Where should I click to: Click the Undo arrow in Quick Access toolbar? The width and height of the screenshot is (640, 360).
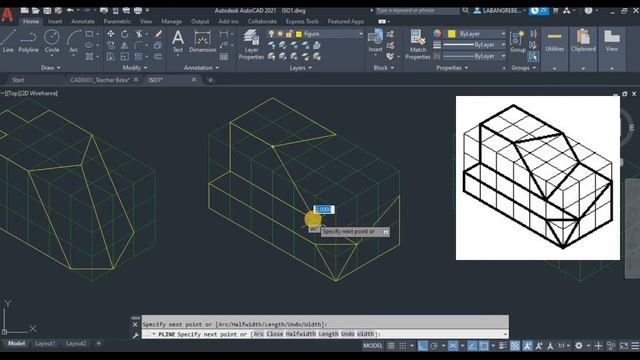coord(70,11)
